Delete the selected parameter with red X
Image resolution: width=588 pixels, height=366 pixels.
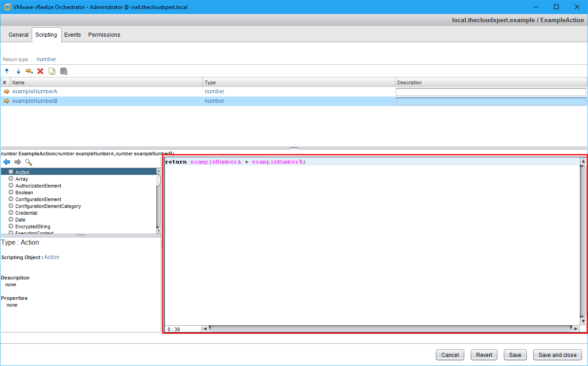[40, 71]
